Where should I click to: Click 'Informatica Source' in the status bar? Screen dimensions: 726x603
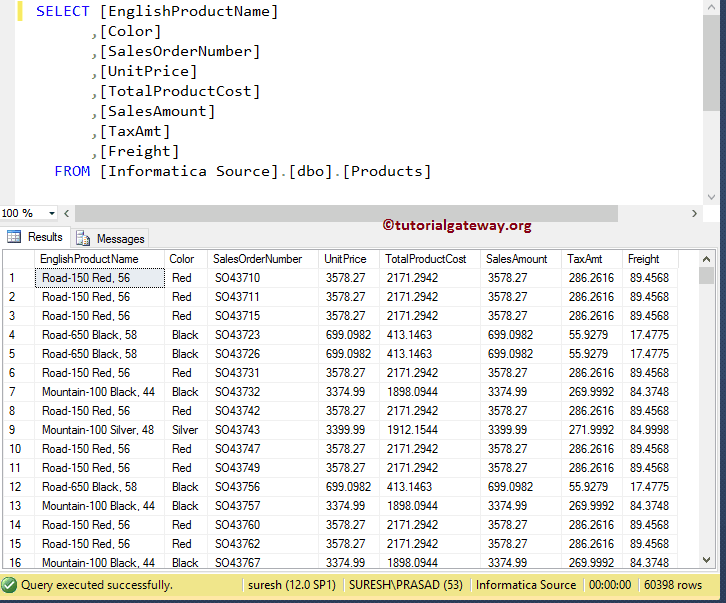(526, 585)
